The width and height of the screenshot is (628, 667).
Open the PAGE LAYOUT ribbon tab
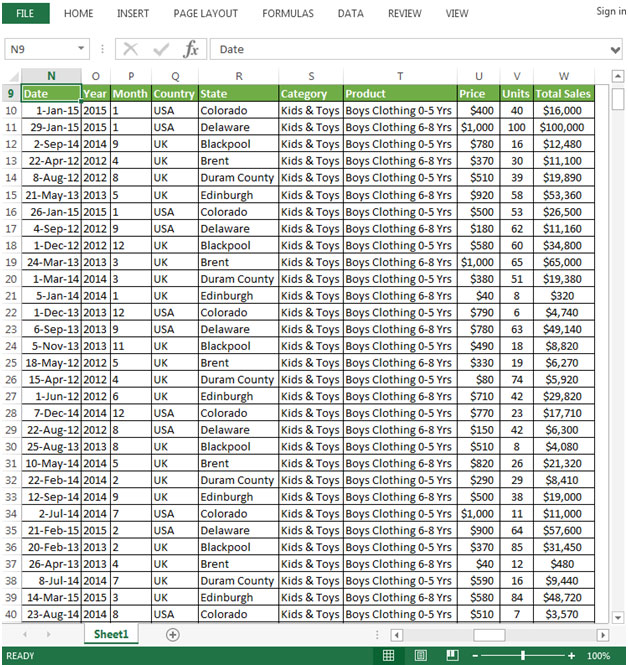coord(206,14)
